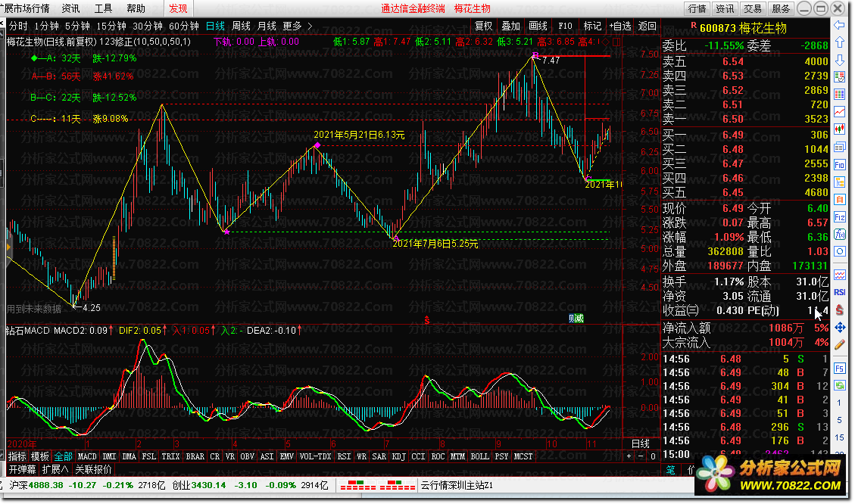Switch to 月线 monthly chart
Viewport: 855px width, 504px height.
coord(267,26)
